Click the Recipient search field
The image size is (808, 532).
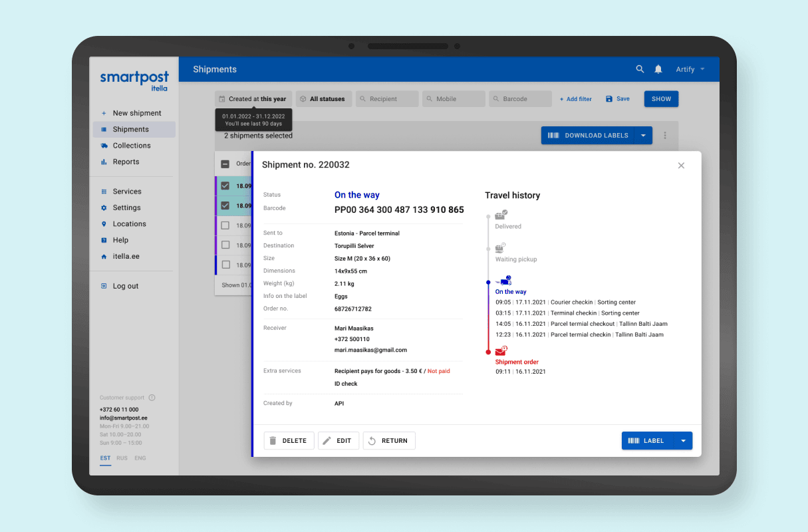[387, 99]
